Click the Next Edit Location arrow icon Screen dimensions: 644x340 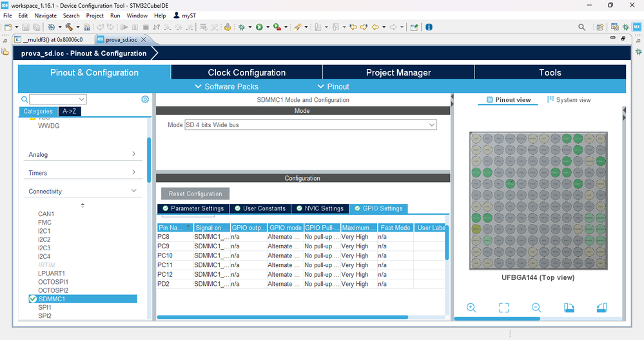tap(364, 27)
